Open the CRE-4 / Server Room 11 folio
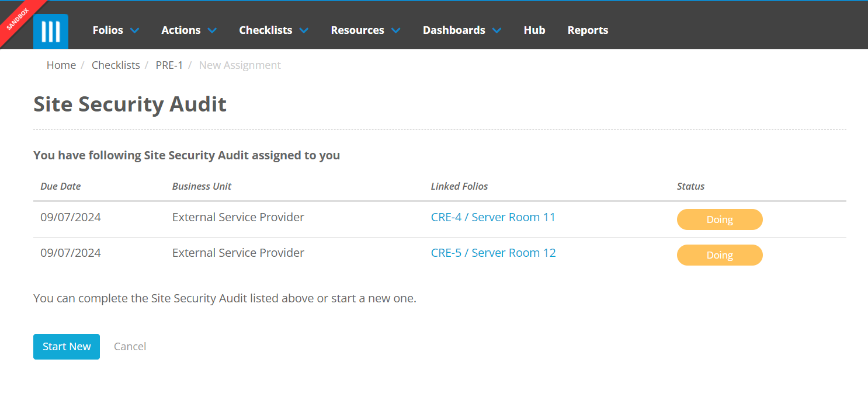 coord(493,217)
